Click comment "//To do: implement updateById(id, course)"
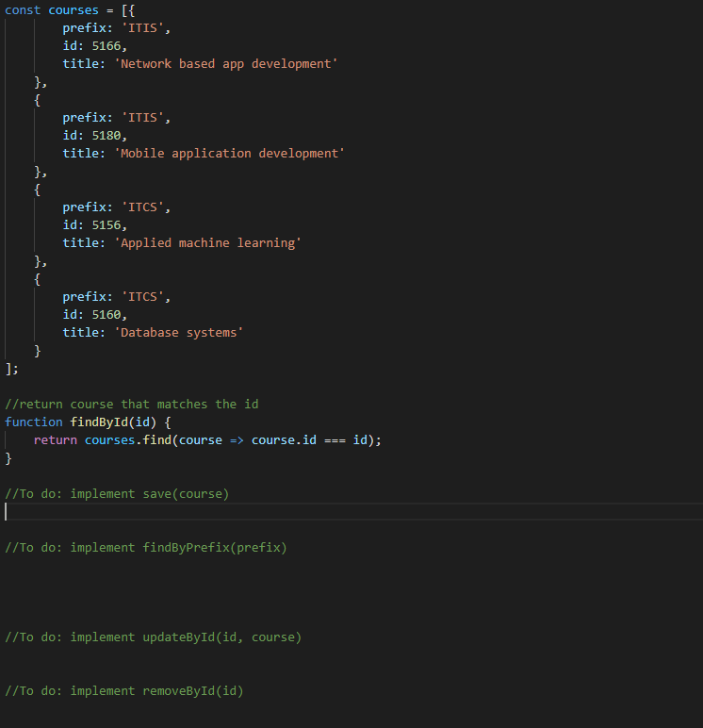The height and width of the screenshot is (728, 703). (153, 637)
